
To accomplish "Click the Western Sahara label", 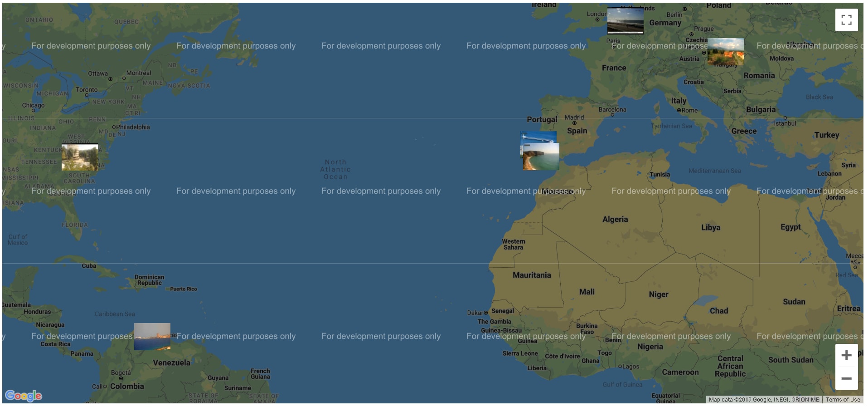I will pos(513,245).
